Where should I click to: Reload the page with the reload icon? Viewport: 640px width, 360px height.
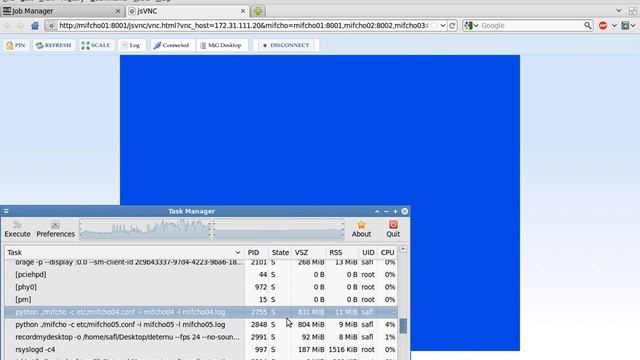[452, 26]
